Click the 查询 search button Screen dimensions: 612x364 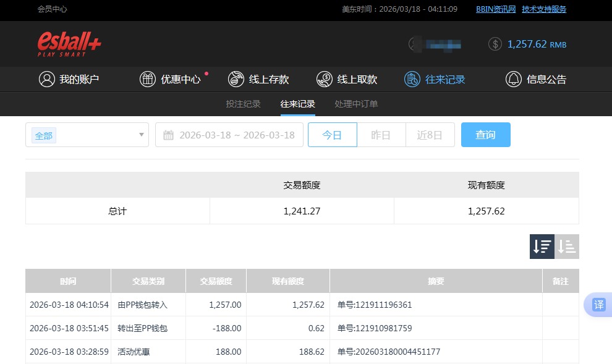click(486, 134)
